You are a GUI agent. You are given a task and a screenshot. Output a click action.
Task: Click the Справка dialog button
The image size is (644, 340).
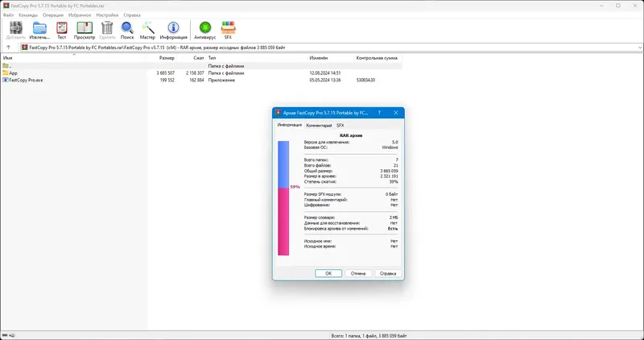(x=388, y=273)
